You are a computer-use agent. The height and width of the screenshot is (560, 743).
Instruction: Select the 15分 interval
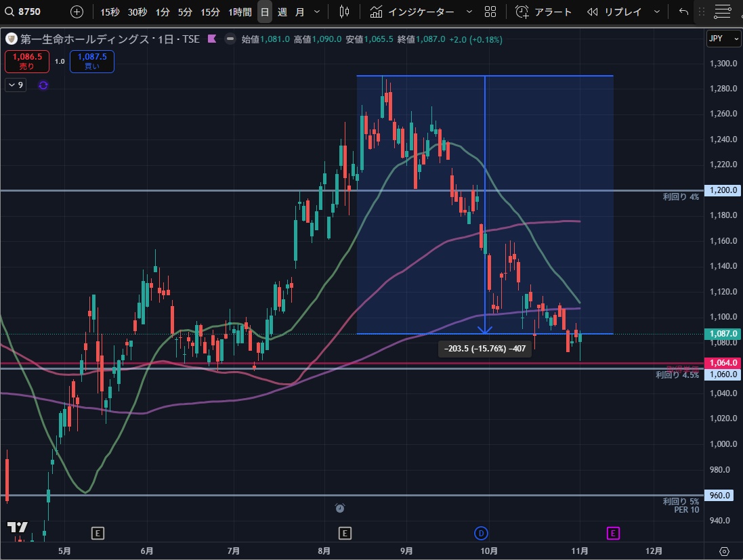210,12
